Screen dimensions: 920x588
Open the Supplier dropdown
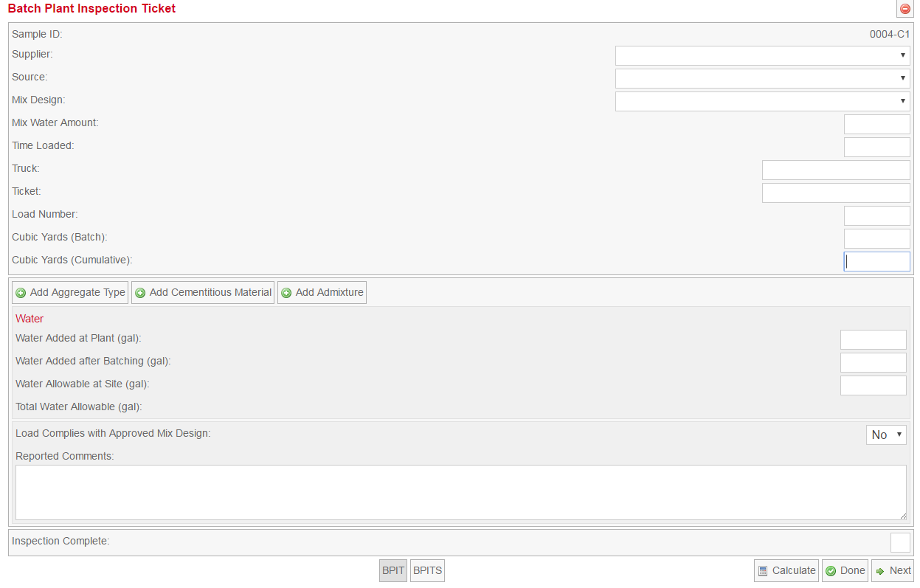[x=762, y=55]
